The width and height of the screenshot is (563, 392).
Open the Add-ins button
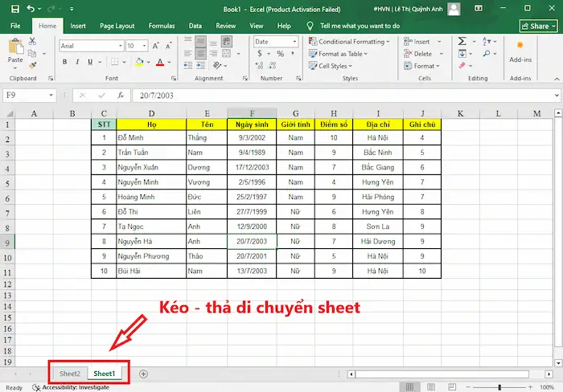click(x=520, y=50)
